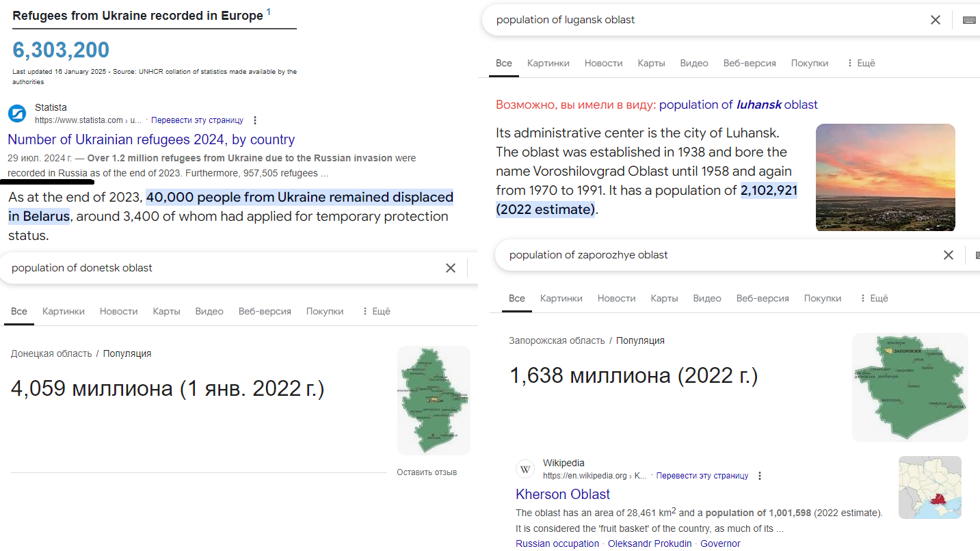Open the three-dot menu beside the Wikipedia result

[760, 476]
